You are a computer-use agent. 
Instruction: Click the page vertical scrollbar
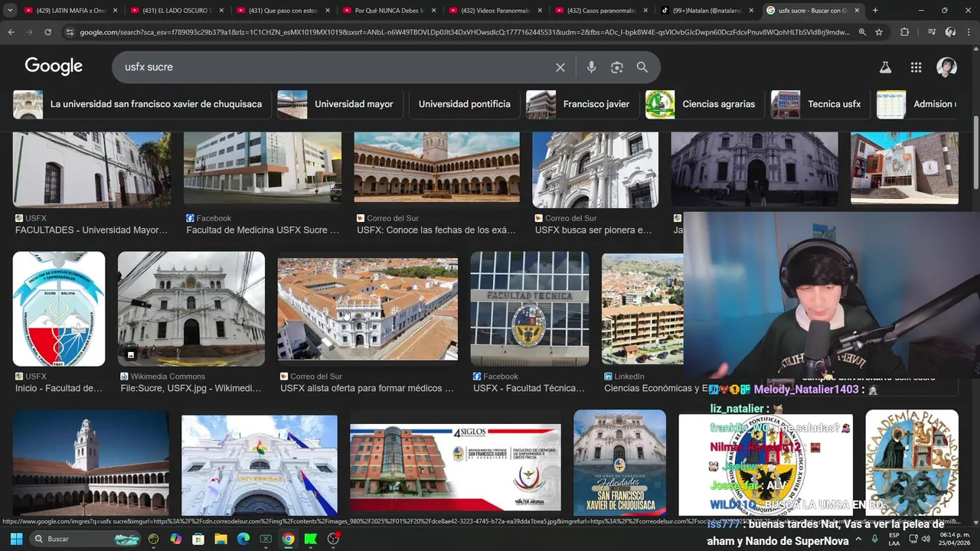(x=975, y=153)
